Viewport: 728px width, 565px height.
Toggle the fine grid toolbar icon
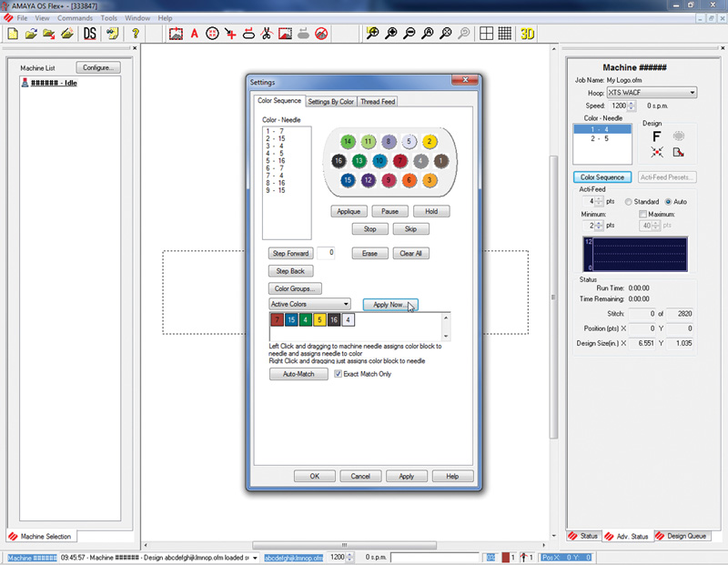[x=505, y=34]
